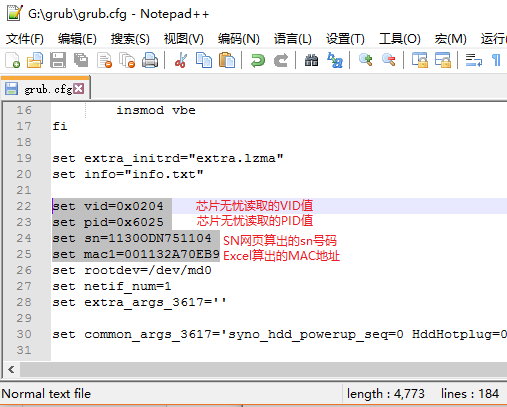This screenshot has height=407, width=507.
Task: Zoom in with magnifier plus icon
Action: [366, 60]
